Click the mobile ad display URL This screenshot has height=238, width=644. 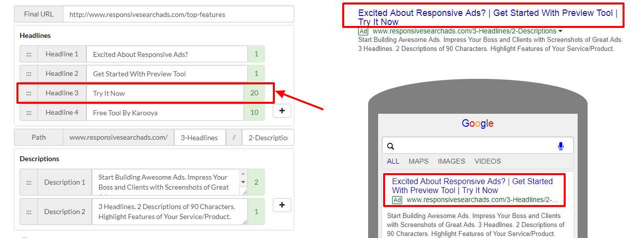482,200
